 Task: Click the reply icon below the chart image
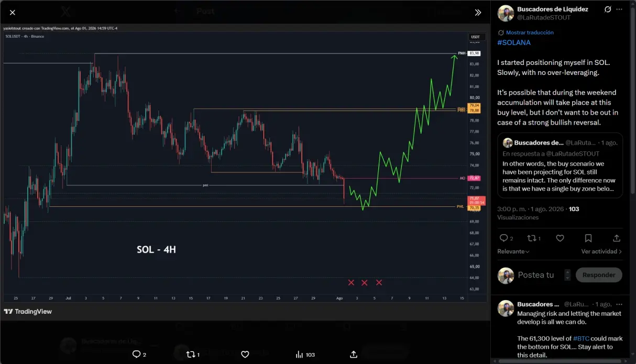pyautogui.click(x=137, y=355)
